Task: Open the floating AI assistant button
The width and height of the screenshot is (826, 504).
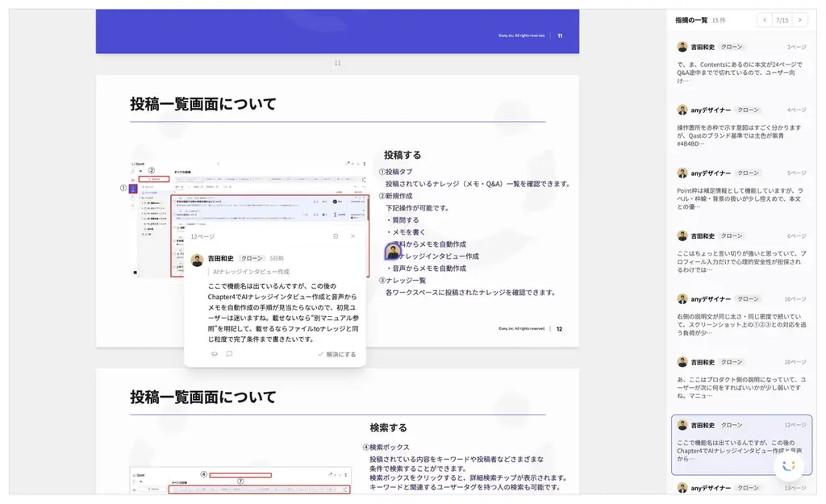Action: click(789, 465)
